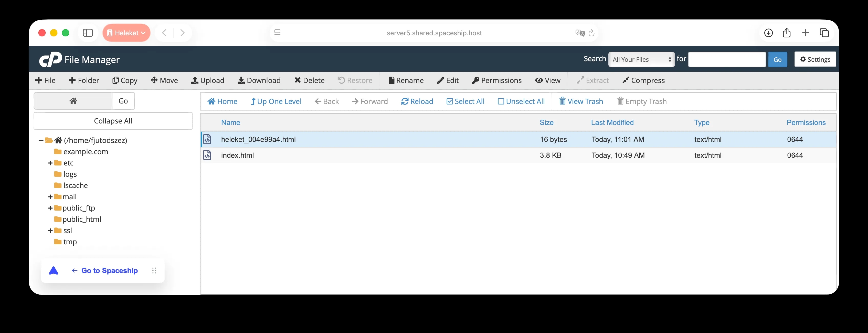
Task: Click the home icon in path bar
Action: (73, 101)
